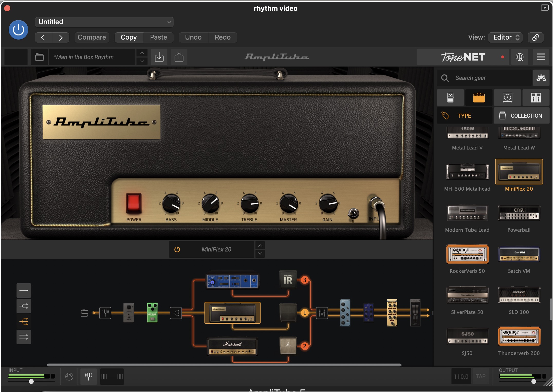Select the Powerball amp thumbnail
The height and width of the screenshot is (392, 553).
(x=519, y=213)
